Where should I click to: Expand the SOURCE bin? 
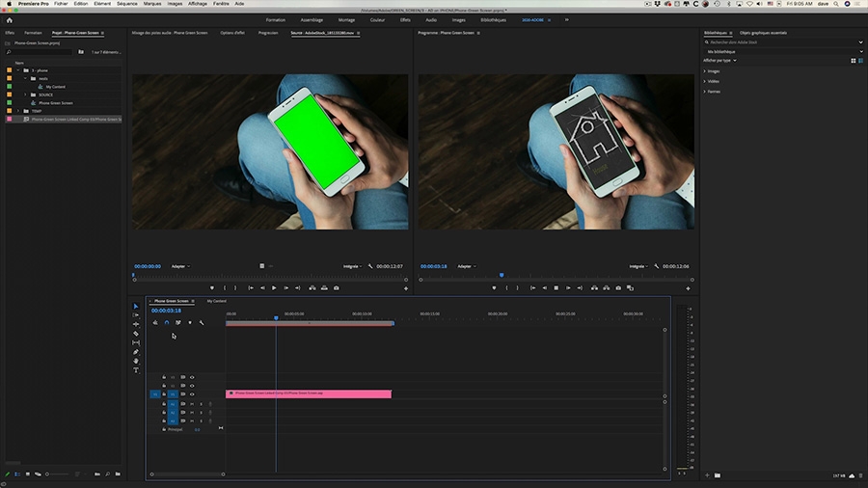click(25, 95)
